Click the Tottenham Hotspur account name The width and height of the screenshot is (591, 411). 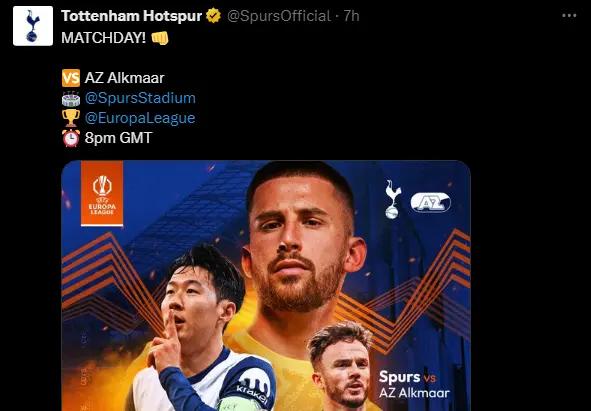point(132,16)
